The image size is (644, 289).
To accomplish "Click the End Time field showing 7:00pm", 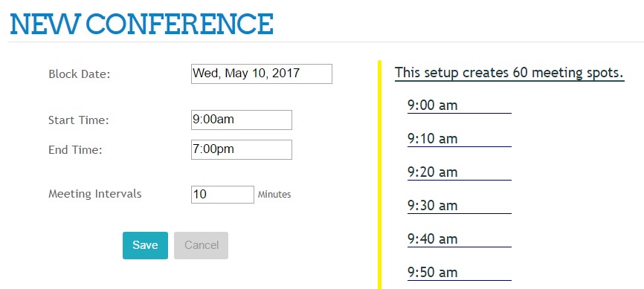I will [242, 149].
